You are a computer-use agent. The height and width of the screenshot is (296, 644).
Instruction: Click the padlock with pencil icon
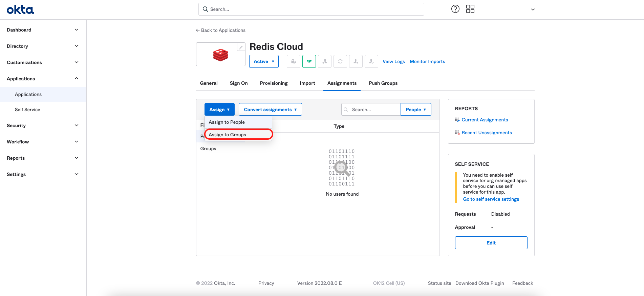pyautogui.click(x=293, y=61)
